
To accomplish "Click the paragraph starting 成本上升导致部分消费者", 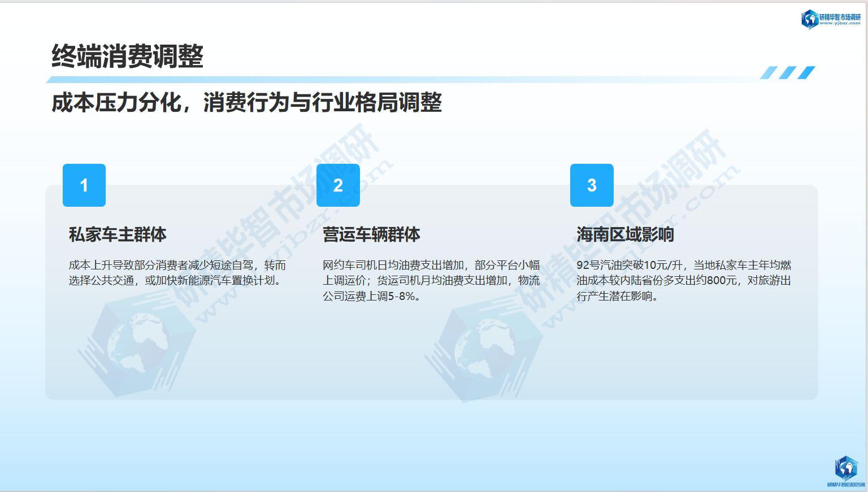I will click(177, 273).
